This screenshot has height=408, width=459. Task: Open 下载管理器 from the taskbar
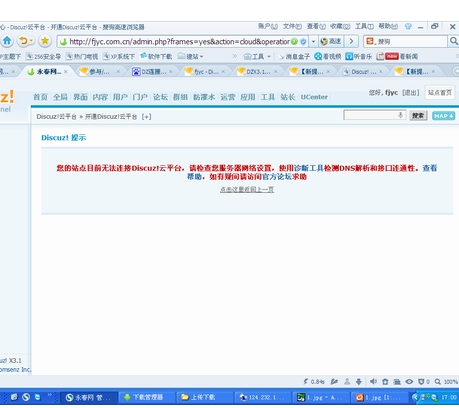[147, 397]
